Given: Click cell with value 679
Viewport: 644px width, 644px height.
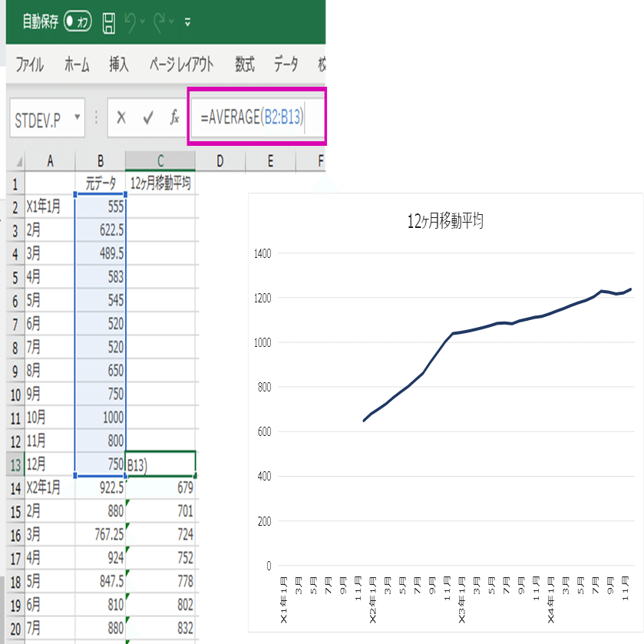Looking at the screenshot, I should (160, 487).
